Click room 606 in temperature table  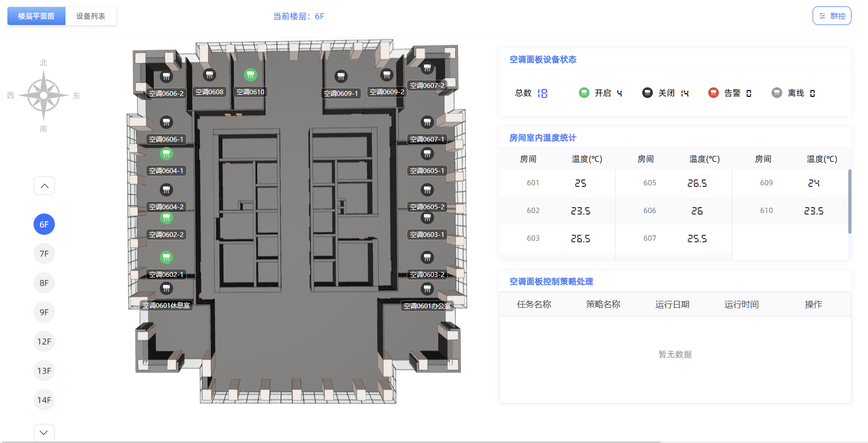coord(650,210)
